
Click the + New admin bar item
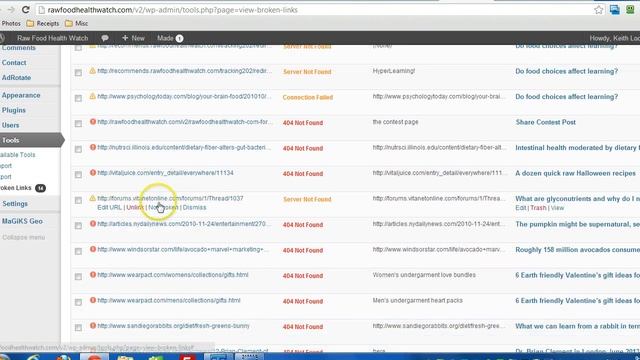point(133,38)
